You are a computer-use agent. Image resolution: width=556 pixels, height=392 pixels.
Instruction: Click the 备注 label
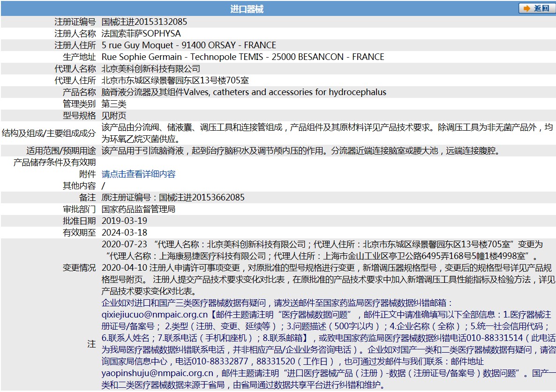(x=88, y=197)
